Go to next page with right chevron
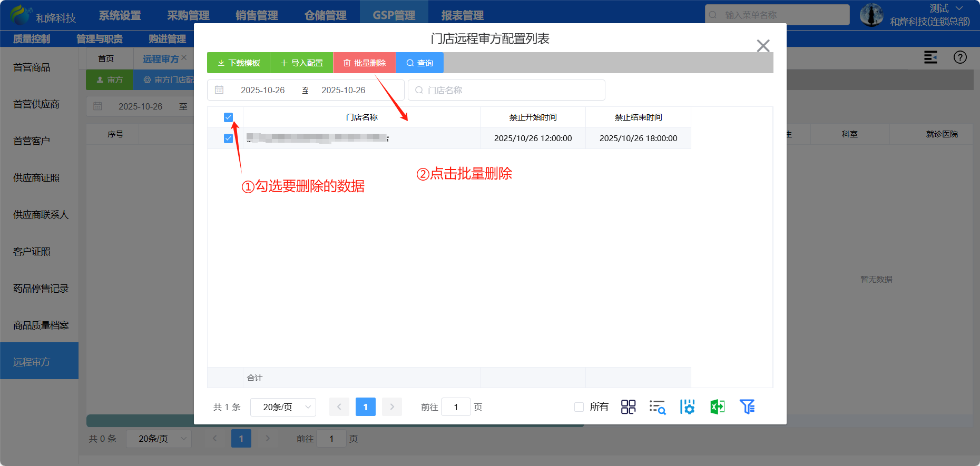The width and height of the screenshot is (980, 466). click(392, 407)
